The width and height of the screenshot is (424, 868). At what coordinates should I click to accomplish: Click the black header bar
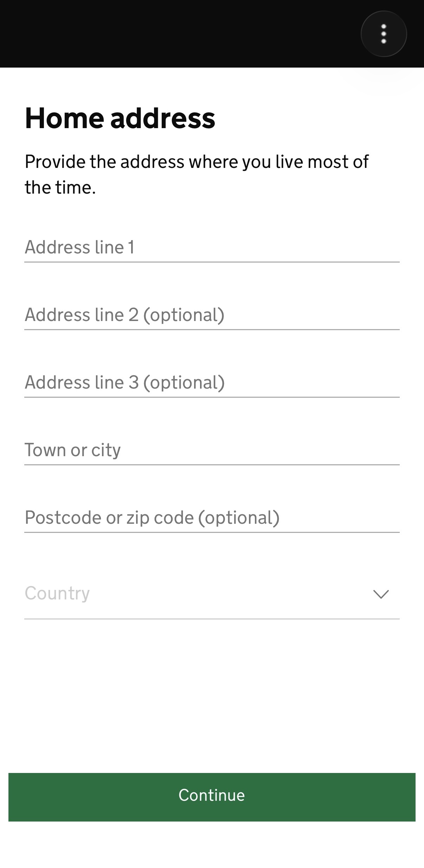(x=176, y=34)
